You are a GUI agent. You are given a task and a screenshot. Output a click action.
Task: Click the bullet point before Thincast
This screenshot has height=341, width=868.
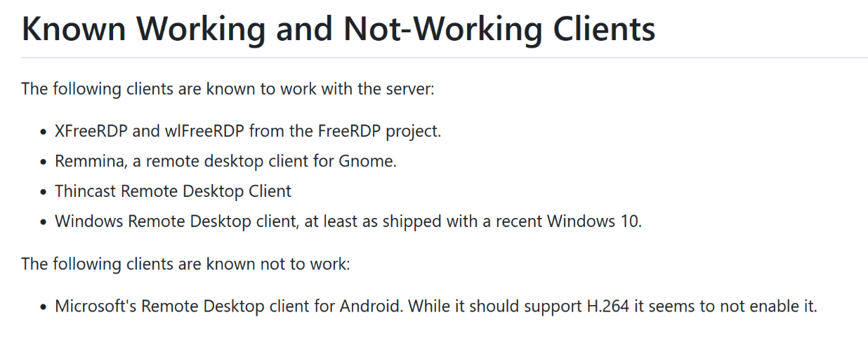pyautogui.click(x=44, y=192)
